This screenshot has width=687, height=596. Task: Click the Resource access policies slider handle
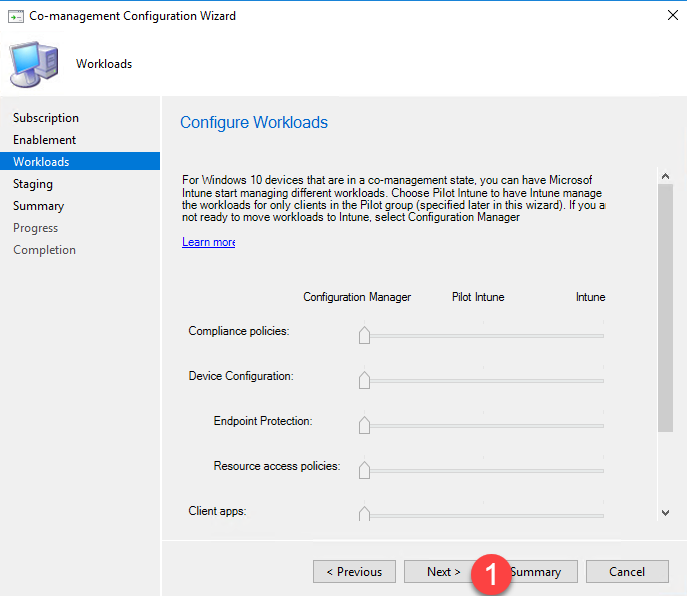(364, 469)
